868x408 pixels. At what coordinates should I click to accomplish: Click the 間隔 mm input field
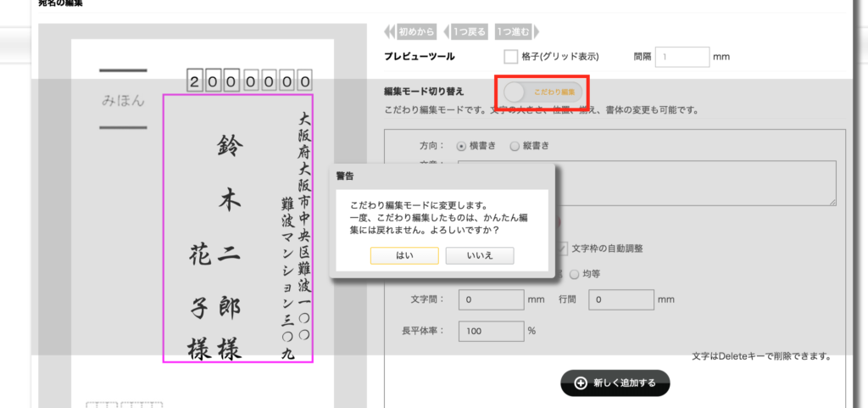(x=682, y=57)
